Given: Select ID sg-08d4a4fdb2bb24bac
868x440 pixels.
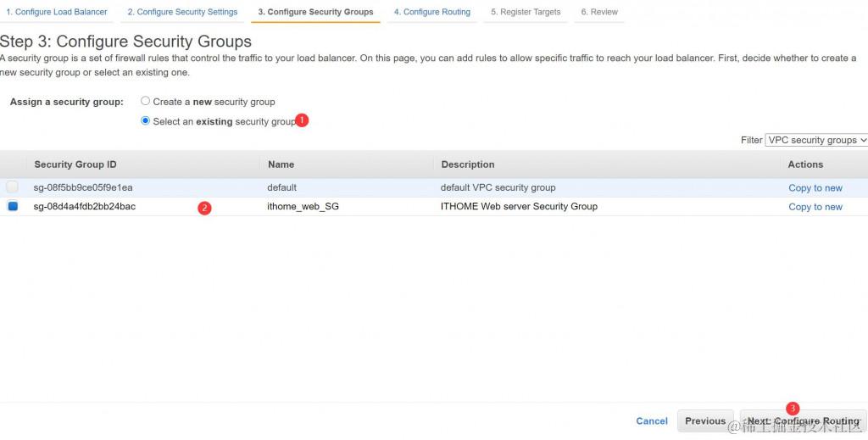Looking at the screenshot, I should [85, 207].
